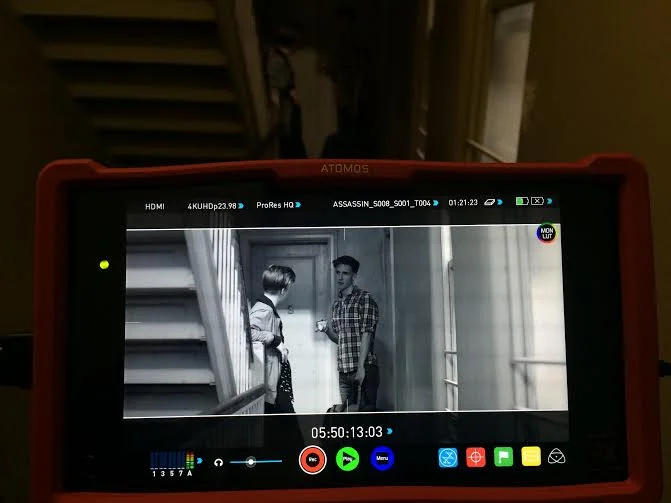Tap the headphone icon
This screenshot has width=671, height=503.
click(219, 462)
